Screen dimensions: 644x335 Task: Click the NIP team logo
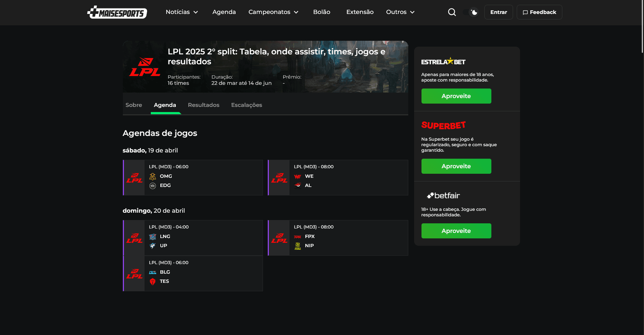tap(298, 246)
